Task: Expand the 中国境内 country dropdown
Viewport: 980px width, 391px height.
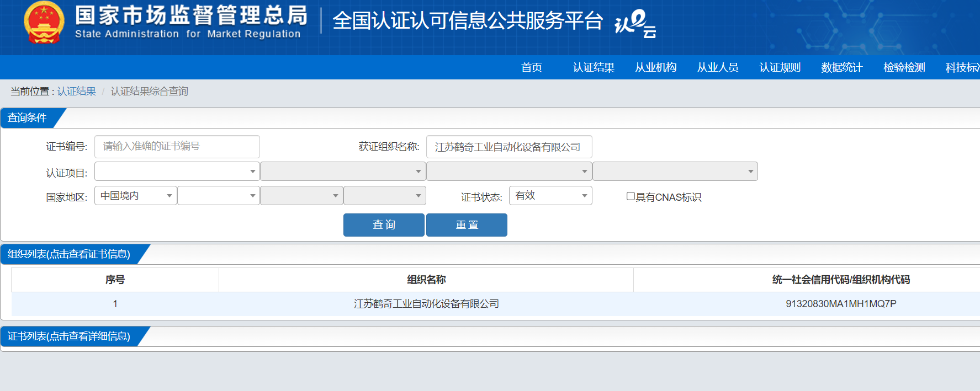Action: (136, 196)
